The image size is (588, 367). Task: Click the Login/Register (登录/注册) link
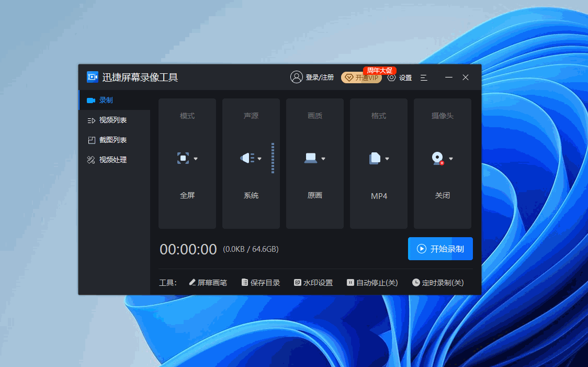point(312,77)
